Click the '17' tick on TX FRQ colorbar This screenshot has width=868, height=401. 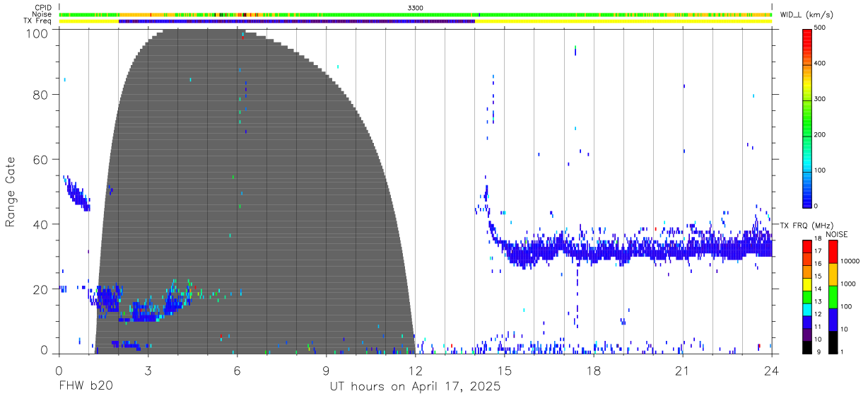coord(819,252)
